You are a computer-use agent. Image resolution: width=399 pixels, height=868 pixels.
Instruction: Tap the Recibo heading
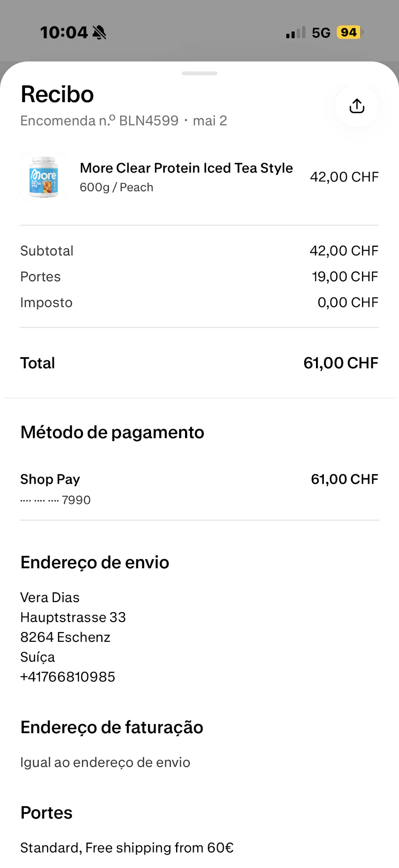click(57, 94)
